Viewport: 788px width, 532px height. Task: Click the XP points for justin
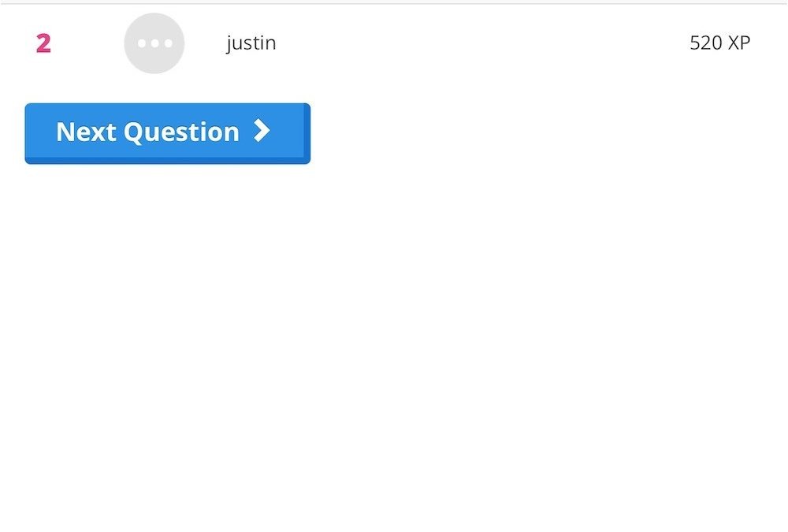[x=719, y=43]
